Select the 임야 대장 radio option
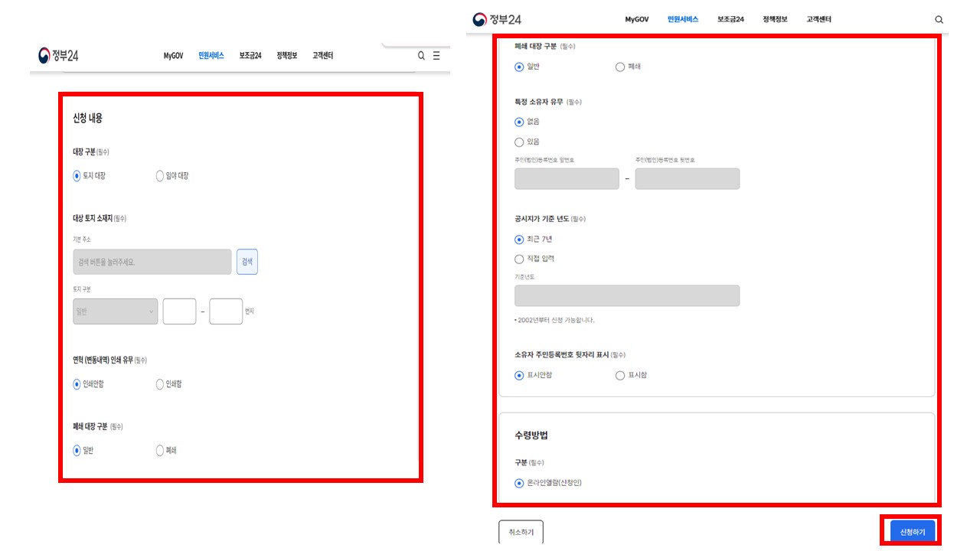The width and height of the screenshot is (980, 551). (159, 175)
